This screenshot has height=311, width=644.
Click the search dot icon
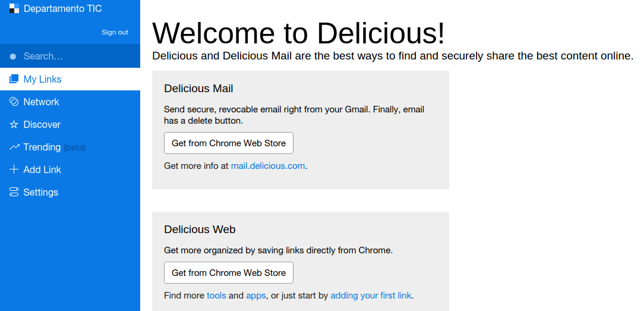tap(13, 56)
